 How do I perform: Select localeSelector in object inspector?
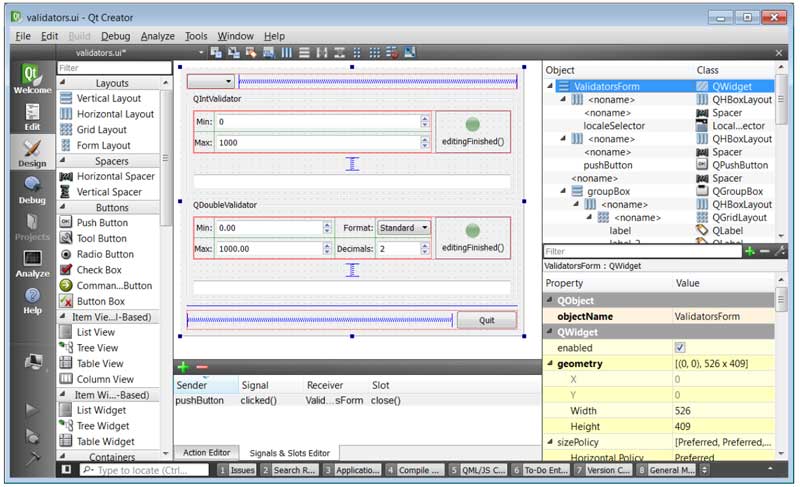[614, 125]
